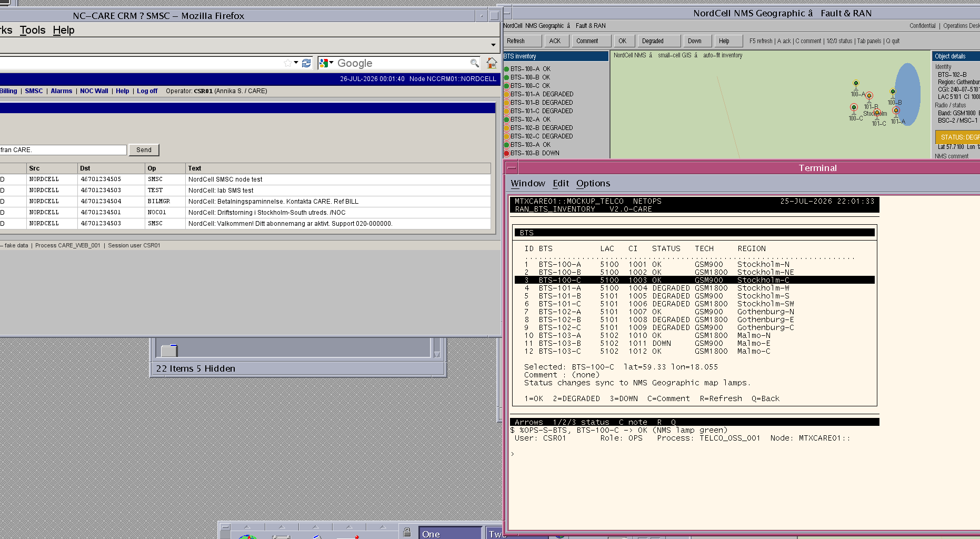Click the BTS-102-C Gothenburg-C Terminal row
980x539 pixels.
point(695,327)
